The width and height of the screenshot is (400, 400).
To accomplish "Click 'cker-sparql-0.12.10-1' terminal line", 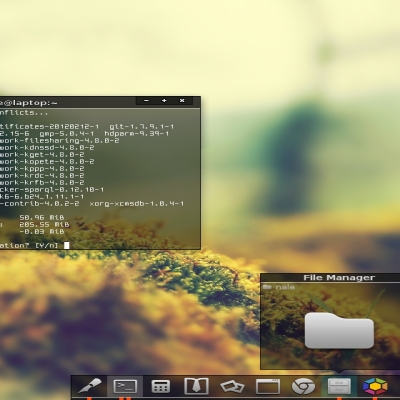I will (x=52, y=189).
